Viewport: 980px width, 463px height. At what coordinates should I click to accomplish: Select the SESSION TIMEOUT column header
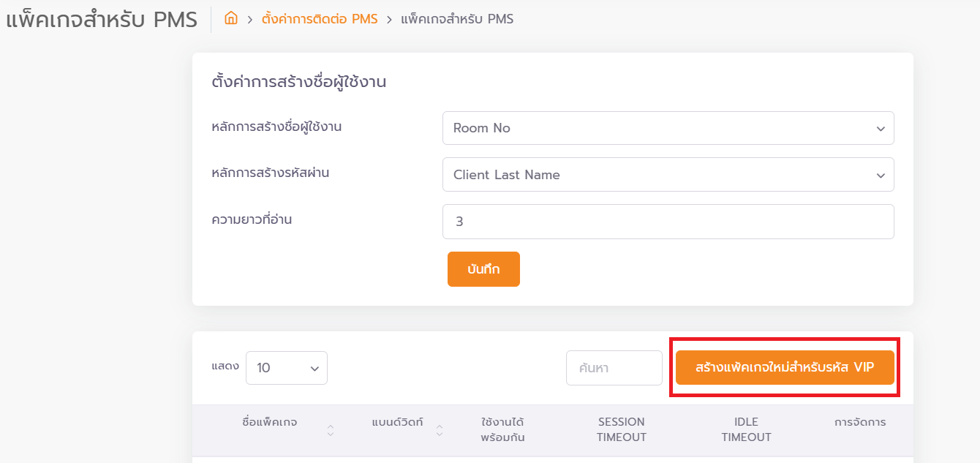pos(621,430)
